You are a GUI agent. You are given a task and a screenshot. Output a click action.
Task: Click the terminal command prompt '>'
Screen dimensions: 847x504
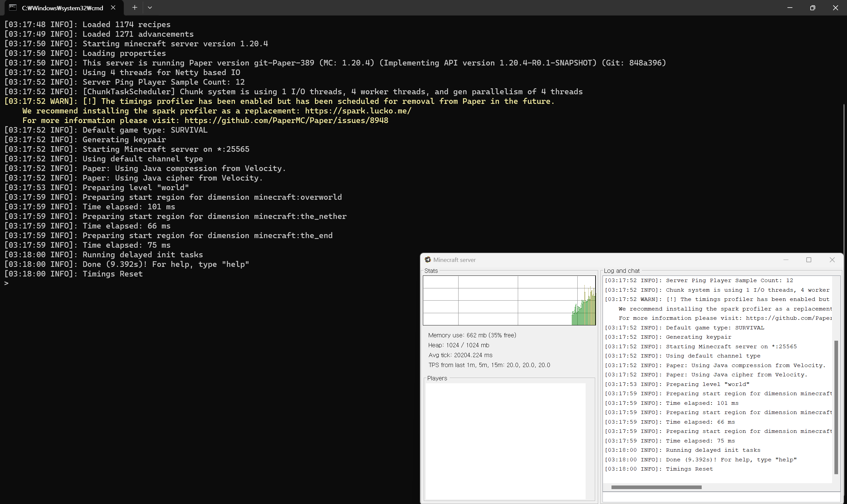click(x=6, y=283)
